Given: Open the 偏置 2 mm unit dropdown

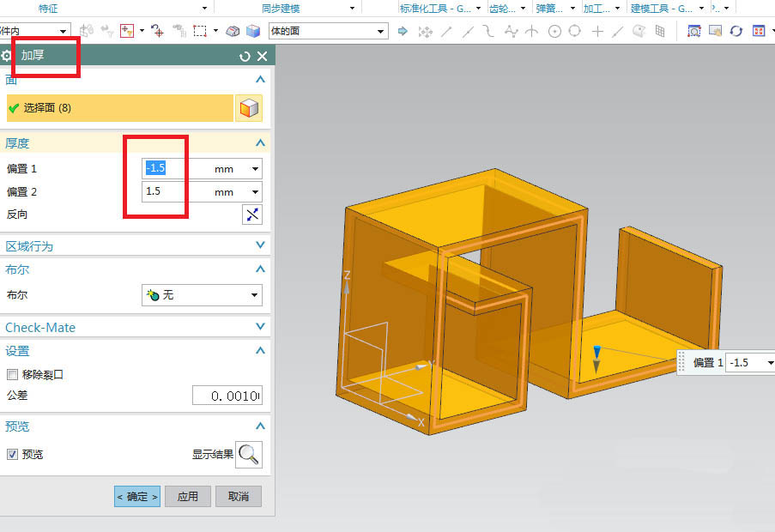Looking at the screenshot, I should (x=255, y=191).
